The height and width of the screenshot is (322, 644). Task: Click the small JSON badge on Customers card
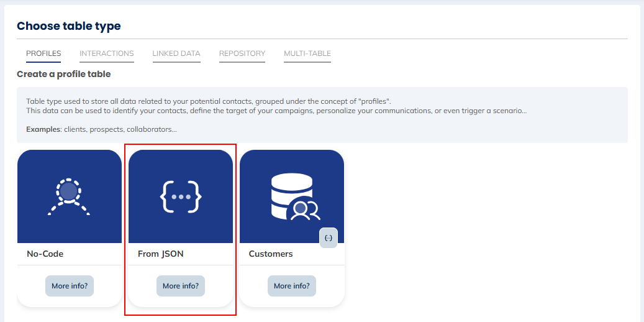coord(329,238)
